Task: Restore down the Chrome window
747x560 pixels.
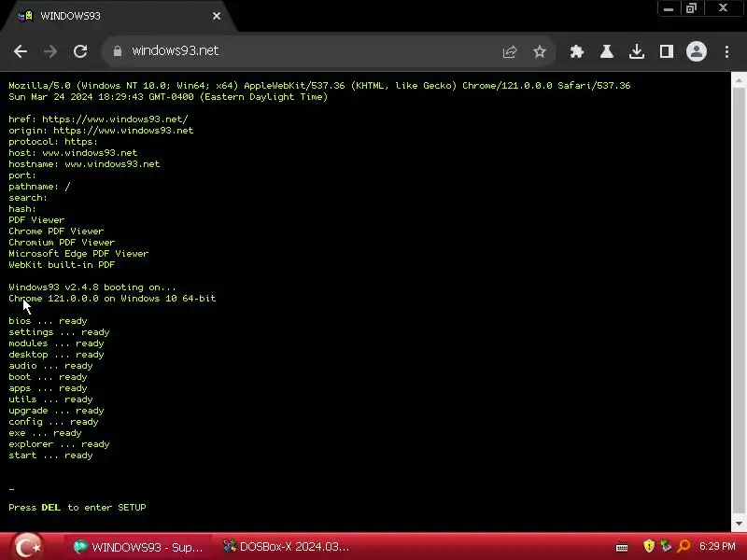Action: click(691, 8)
